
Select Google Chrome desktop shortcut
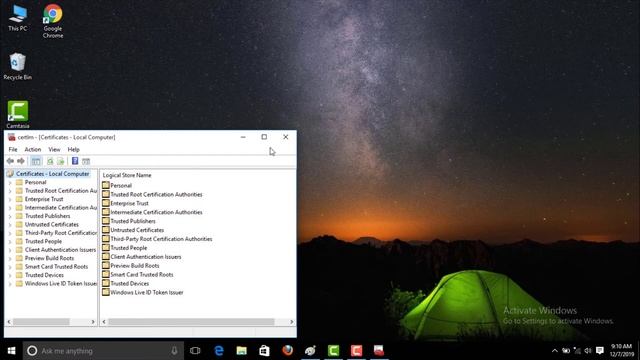coord(53,21)
